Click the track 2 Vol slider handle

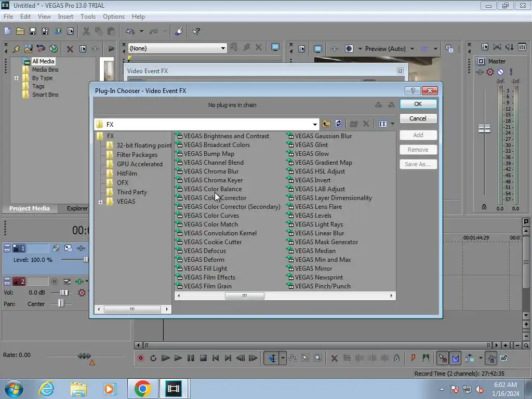coord(64,292)
